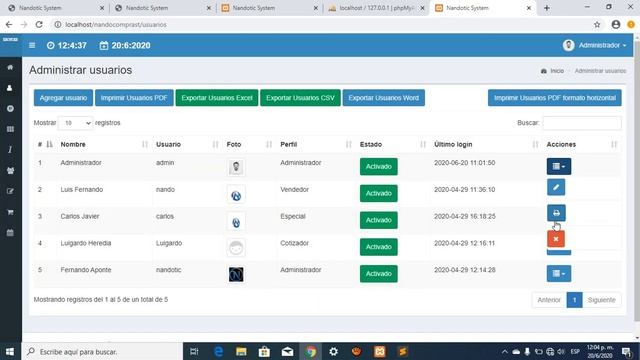Open the records-per-page dropdown
Screen dimensions: 640x360
coord(76,123)
